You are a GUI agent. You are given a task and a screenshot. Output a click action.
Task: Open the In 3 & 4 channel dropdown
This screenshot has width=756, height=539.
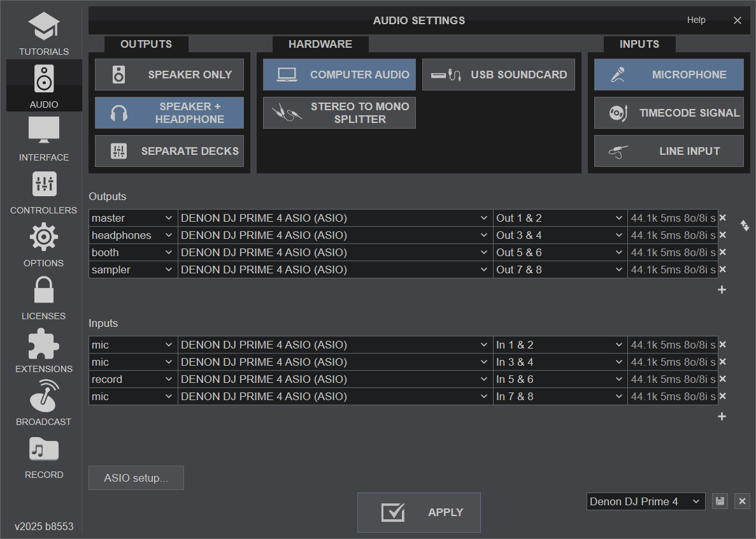click(560, 362)
